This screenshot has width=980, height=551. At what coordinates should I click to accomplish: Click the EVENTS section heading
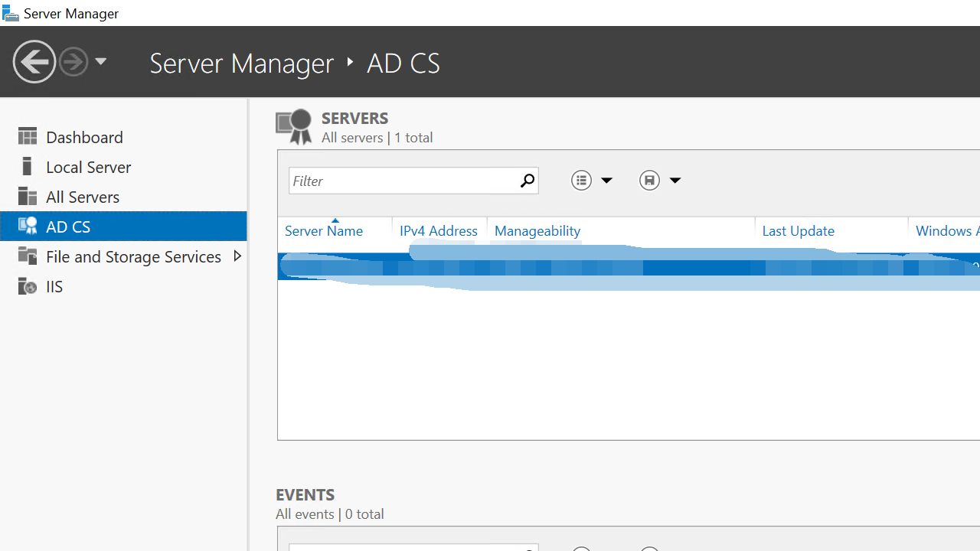pos(305,495)
